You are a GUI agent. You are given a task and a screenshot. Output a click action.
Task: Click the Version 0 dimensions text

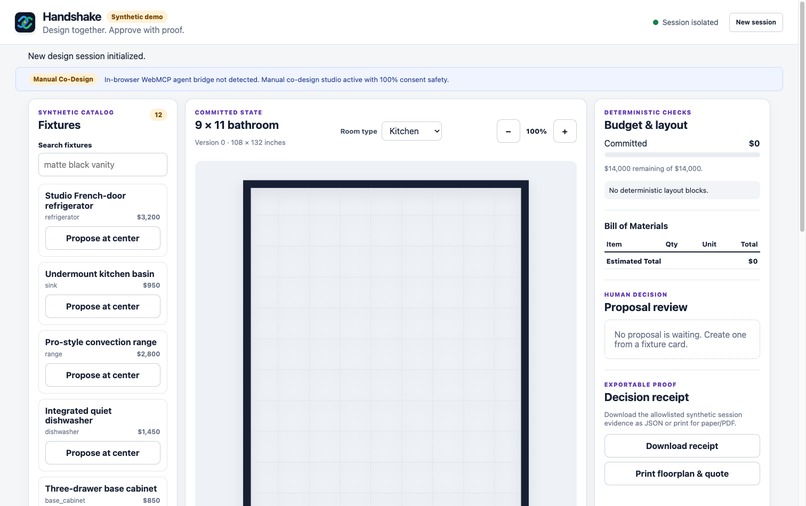pyautogui.click(x=240, y=142)
